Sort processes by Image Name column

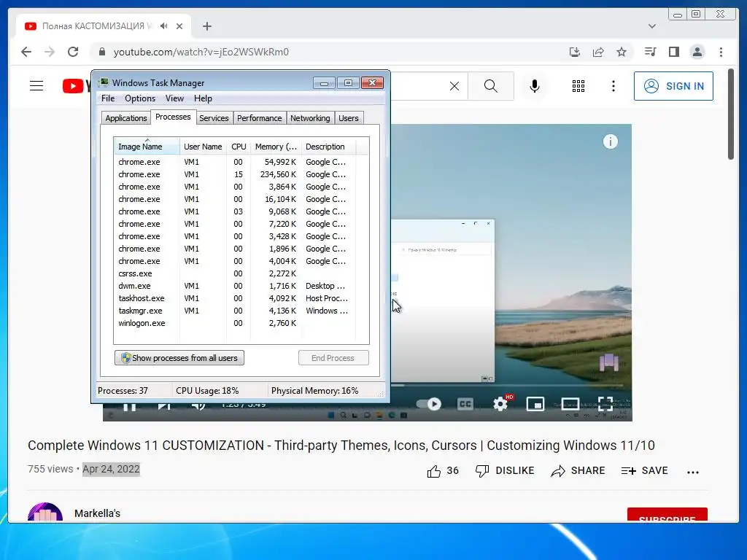147,147
